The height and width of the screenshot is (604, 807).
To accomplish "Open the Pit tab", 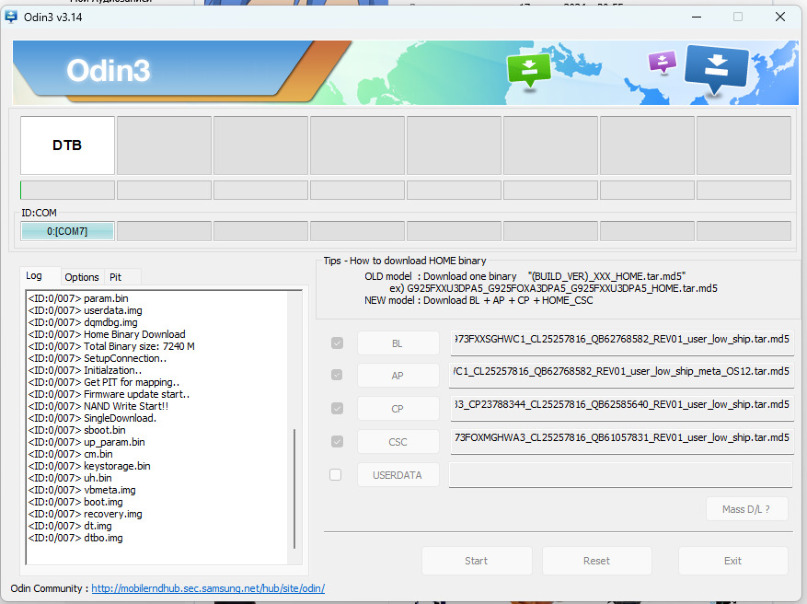I will [x=115, y=277].
